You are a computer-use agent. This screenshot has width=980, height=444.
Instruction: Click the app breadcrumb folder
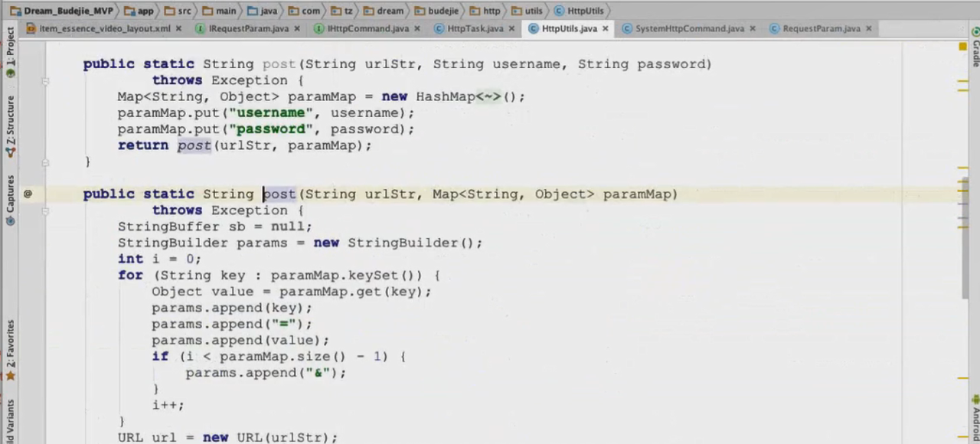click(140, 11)
